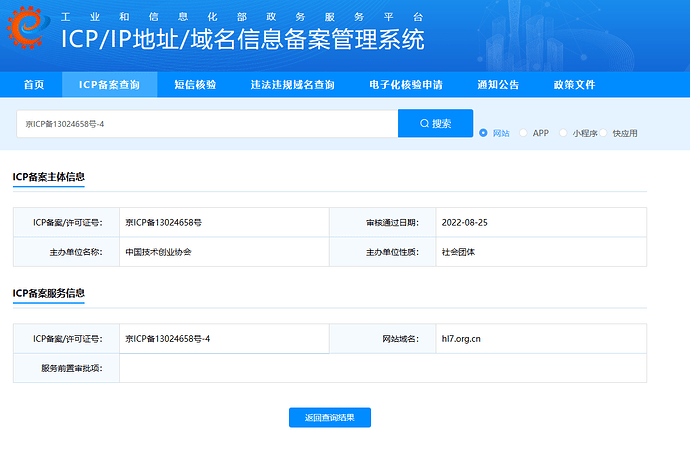
Task: Click the ICP number search input field
Action: tap(207, 124)
